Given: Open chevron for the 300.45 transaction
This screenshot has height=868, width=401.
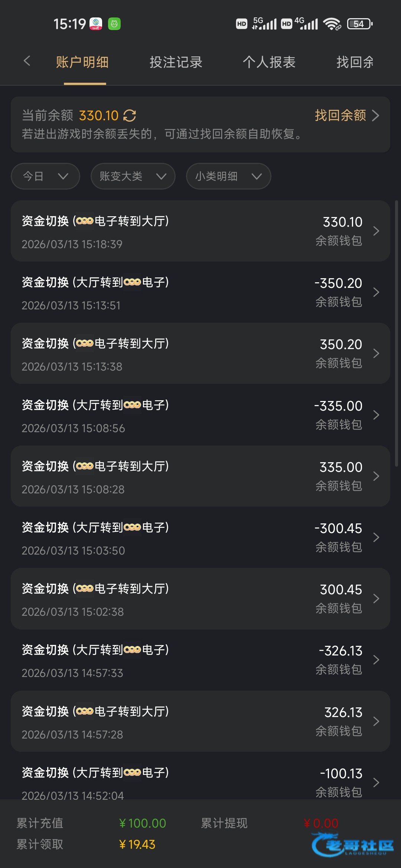Looking at the screenshot, I should coord(376,599).
